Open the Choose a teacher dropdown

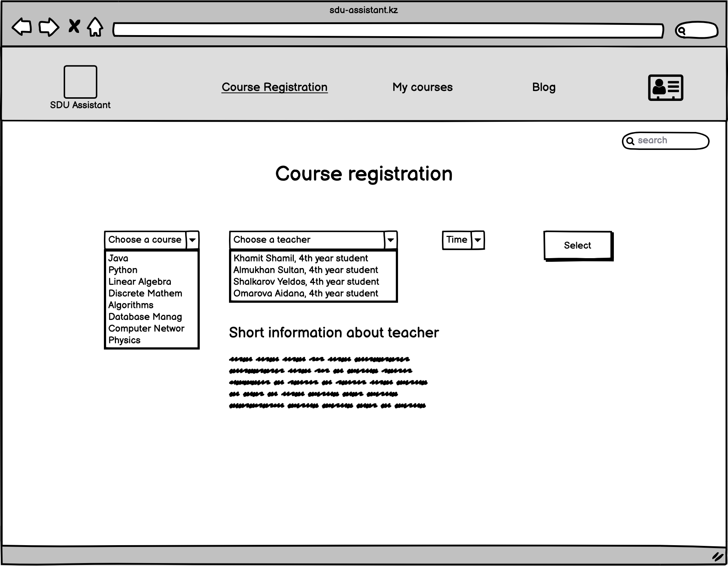314,240
